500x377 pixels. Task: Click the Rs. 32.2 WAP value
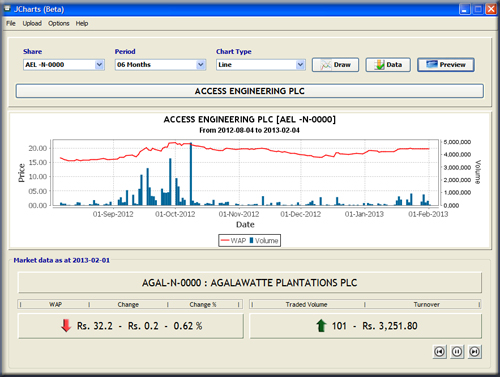95,326
